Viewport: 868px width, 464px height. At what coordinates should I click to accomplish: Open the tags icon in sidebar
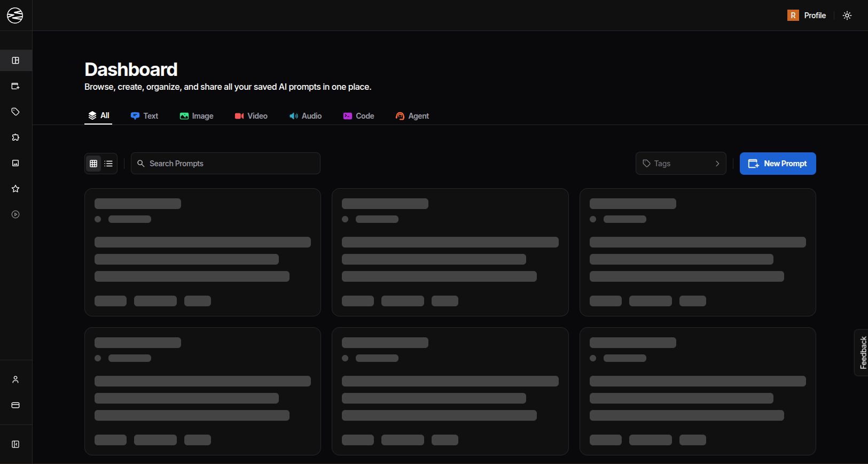pyautogui.click(x=15, y=112)
